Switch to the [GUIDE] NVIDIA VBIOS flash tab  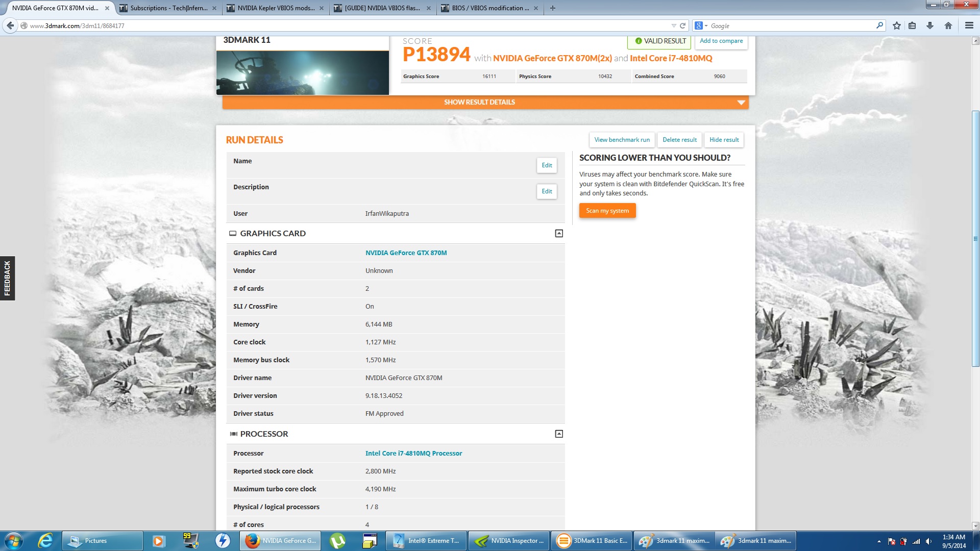(383, 8)
